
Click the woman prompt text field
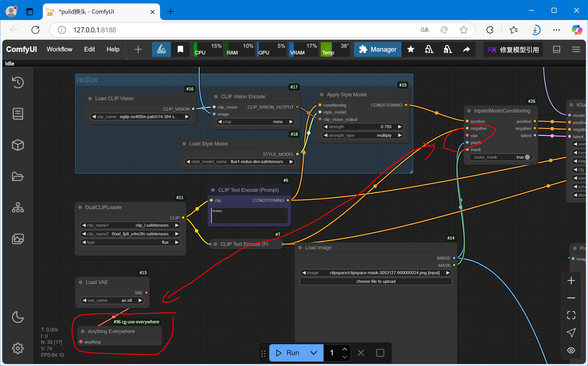[249, 216]
